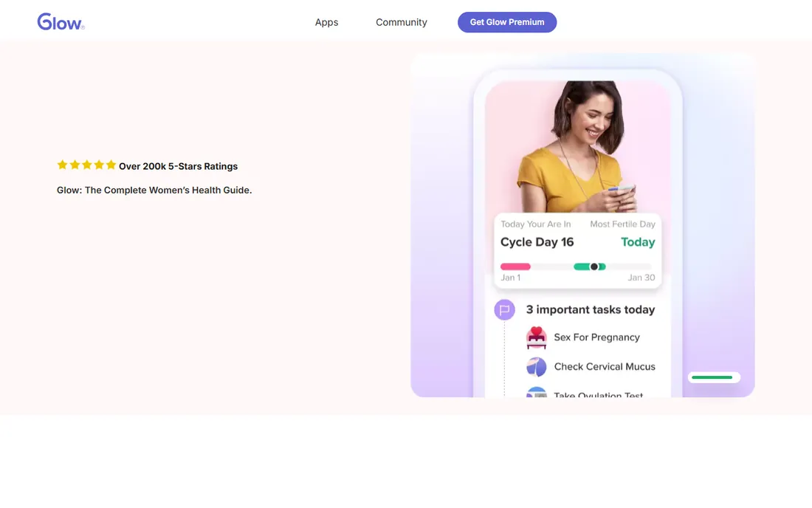Viewport: 812px width, 508px height.
Task: Click the 'Cycle Day 16' label
Action: (537, 242)
